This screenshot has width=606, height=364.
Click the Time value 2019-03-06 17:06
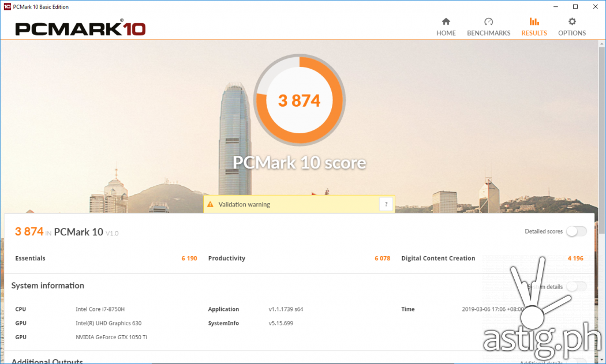pyautogui.click(x=493, y=309)
